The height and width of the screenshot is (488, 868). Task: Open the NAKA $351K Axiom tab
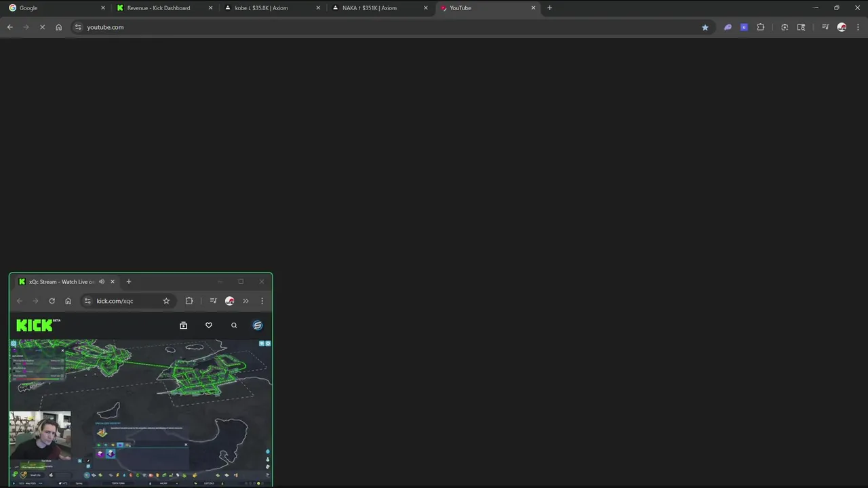[379, 8]
